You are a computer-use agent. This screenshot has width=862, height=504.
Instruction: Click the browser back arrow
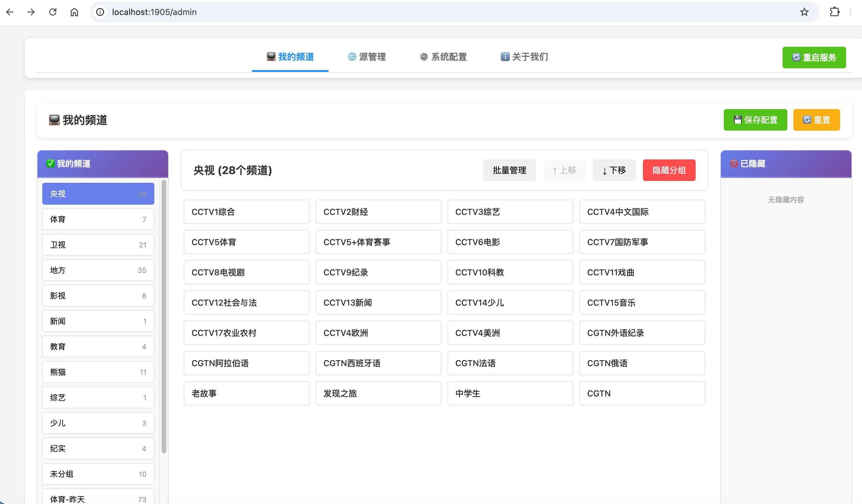pyautogui.click(x=10, y=12)
